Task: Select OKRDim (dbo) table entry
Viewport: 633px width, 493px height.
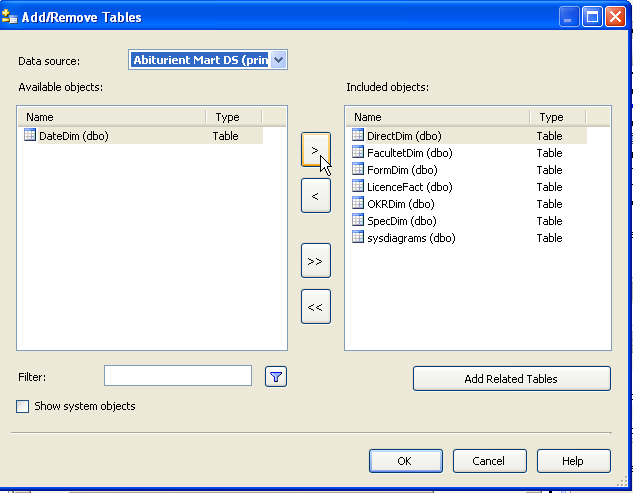Action: tap(400, 204)
